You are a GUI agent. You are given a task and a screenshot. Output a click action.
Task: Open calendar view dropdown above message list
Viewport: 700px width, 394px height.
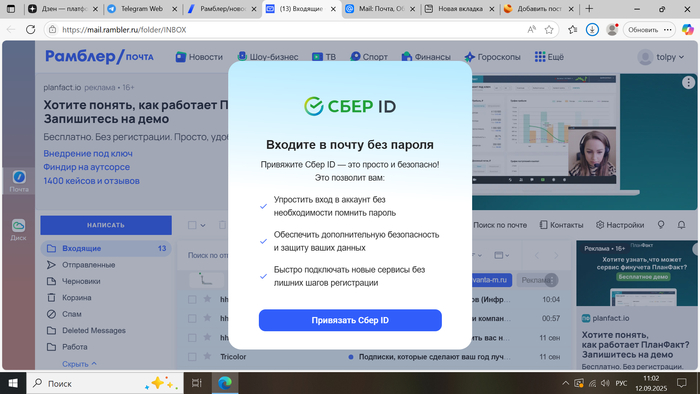click(502, 255)
